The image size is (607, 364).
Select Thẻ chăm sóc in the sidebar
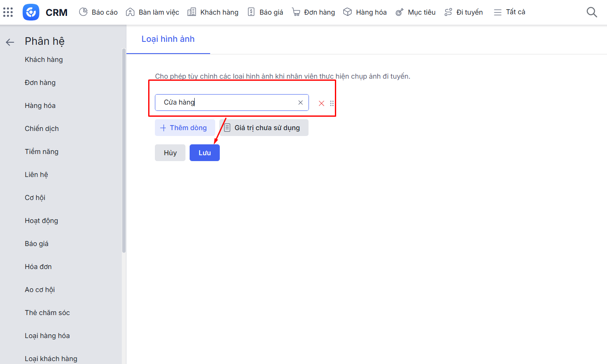coord(47,313)
